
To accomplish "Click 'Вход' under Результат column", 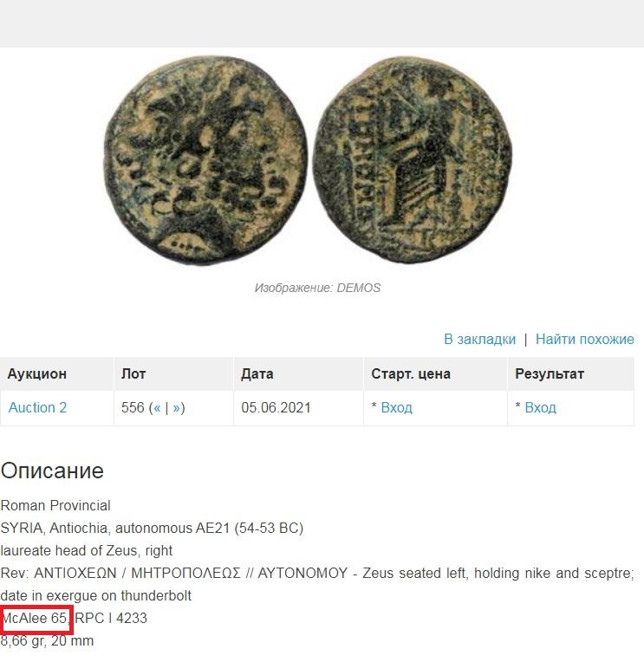I will [540, 407].
